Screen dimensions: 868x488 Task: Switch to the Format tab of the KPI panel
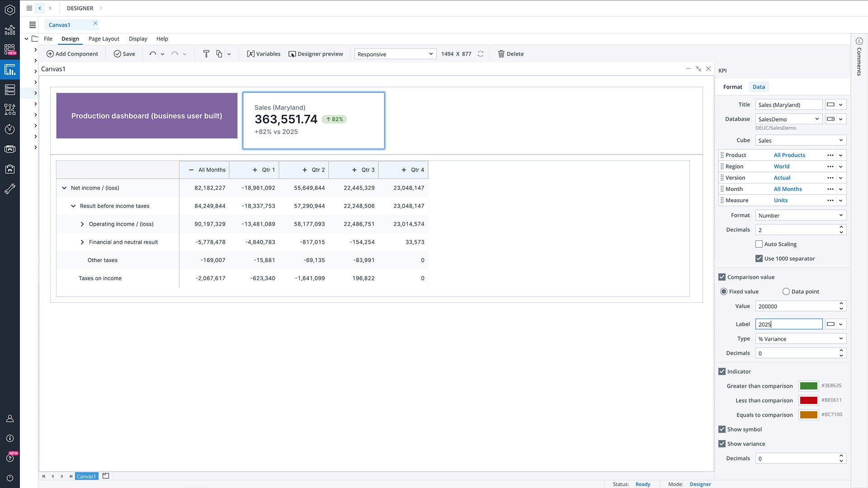pyautogui.click(x=732, y=87)
